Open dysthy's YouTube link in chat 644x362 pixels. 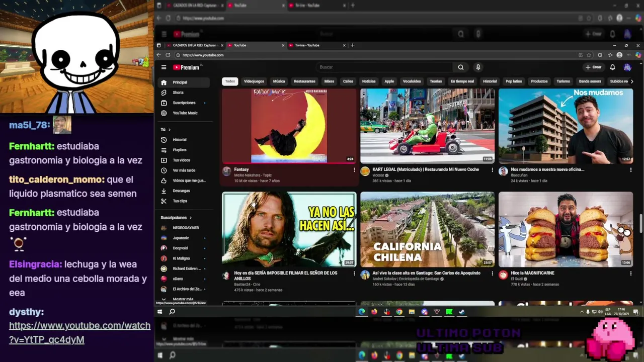[x=79, y=332]
